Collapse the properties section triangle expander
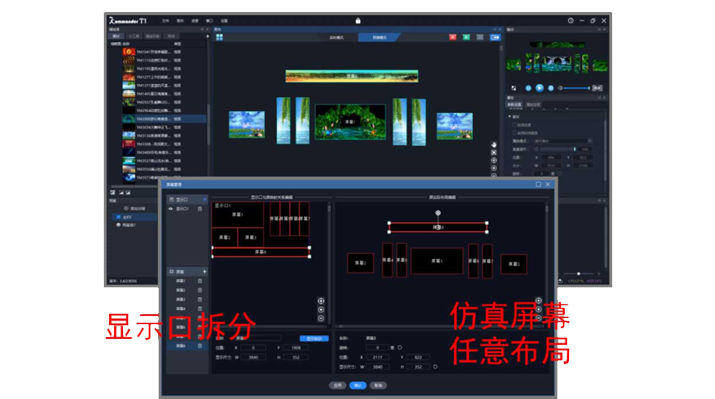Image resolution: width=715 pixels, height=399 pixels. point(510,117)
